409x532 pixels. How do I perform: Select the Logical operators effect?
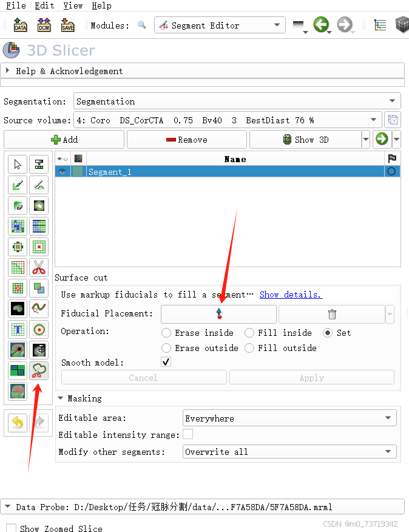(x=39, y=288)
